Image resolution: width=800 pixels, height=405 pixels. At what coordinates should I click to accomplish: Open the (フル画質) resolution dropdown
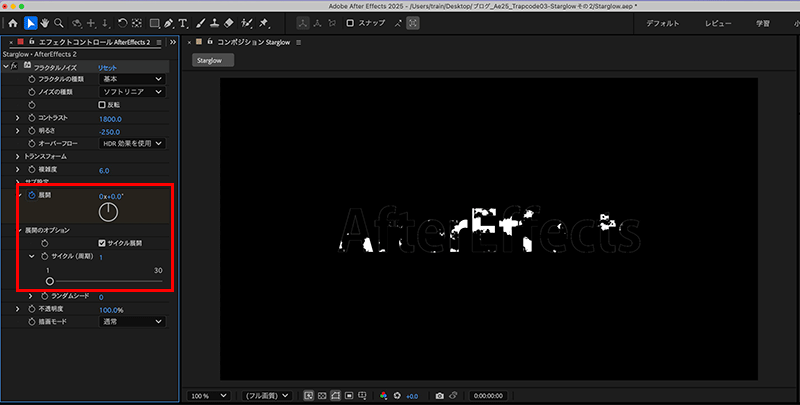click(266, 396)
